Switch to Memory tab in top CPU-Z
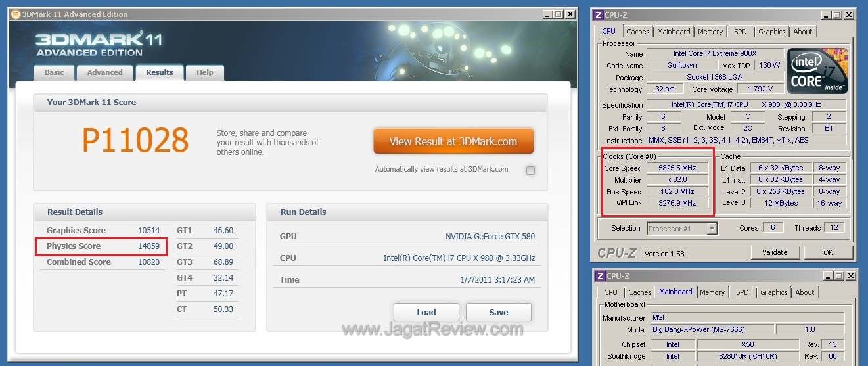This screenshot has height=366, width=868. [x=710, y=32]
